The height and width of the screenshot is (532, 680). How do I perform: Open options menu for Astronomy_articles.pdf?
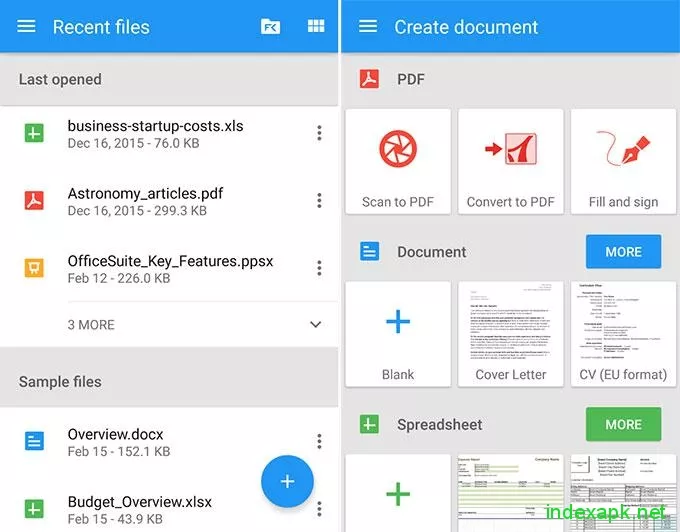pyautogui.click(x=319, y=201)
